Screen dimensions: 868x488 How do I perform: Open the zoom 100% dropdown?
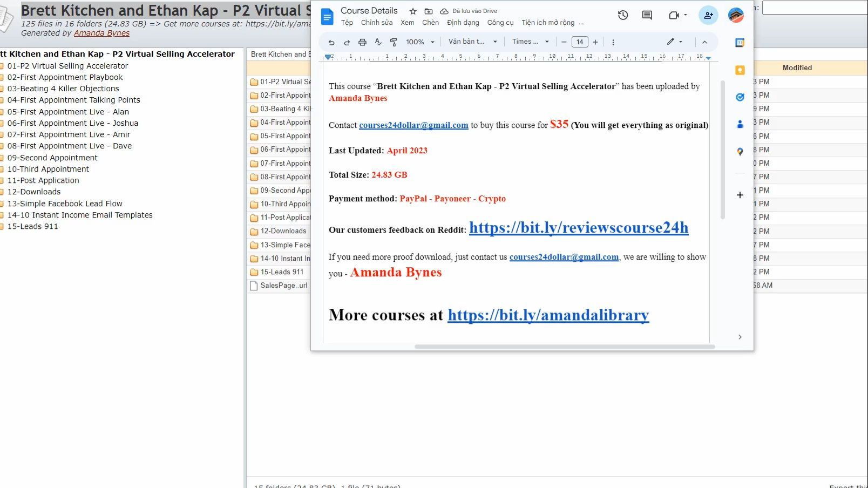click(421, 42)
